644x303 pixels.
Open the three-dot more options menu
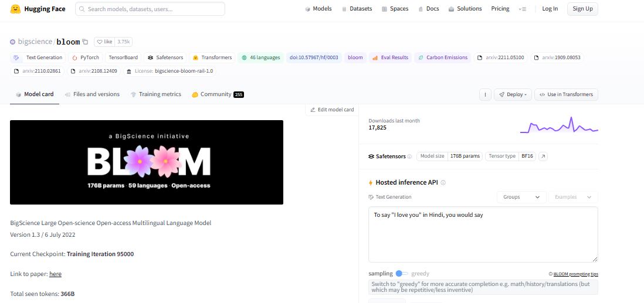[x=485, y=94]
